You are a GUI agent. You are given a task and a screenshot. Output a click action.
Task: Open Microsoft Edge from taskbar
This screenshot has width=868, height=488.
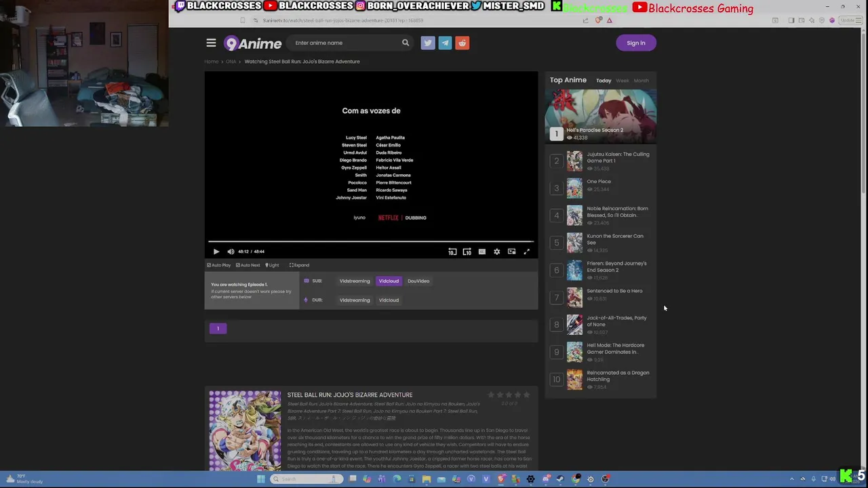397,479
